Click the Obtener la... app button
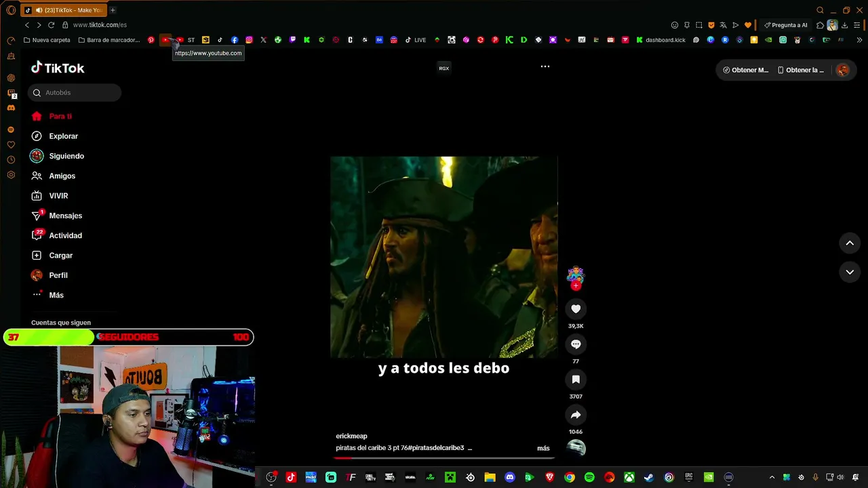 click(801, 70)
